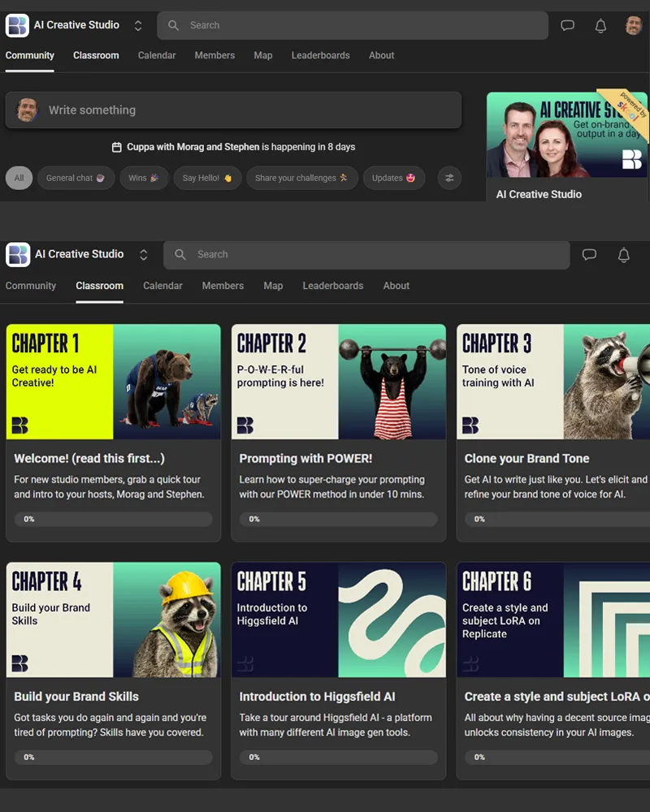This screenshot has height=812, width=650.
Task: Switch to Community tab in top nav
Action: (29, 55)
